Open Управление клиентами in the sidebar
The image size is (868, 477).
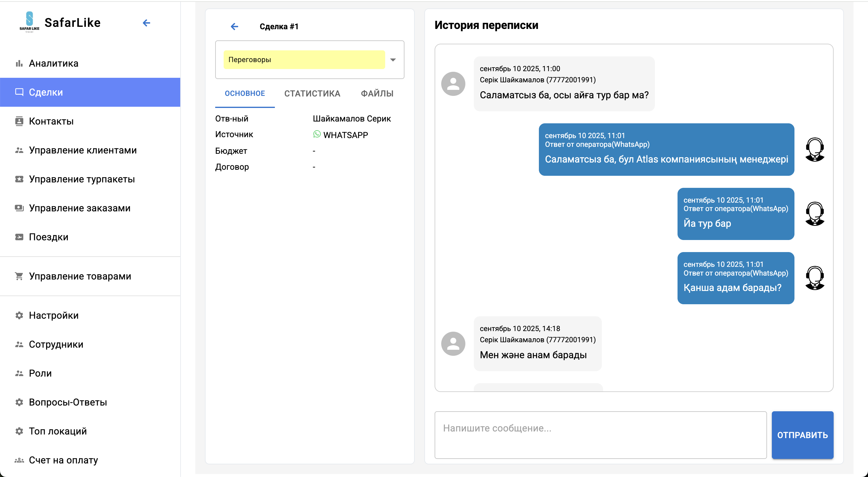tap(83, 150)
